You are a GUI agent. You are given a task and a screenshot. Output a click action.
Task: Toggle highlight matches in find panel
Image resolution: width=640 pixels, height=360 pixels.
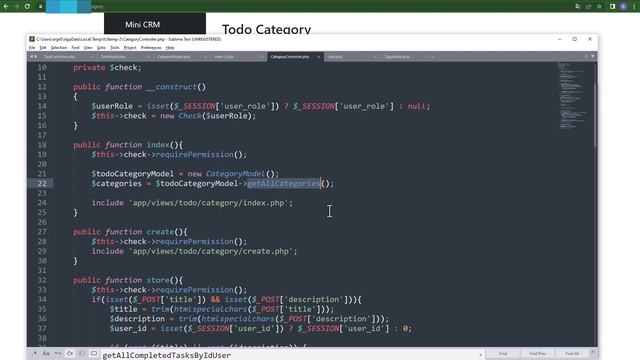93,353
